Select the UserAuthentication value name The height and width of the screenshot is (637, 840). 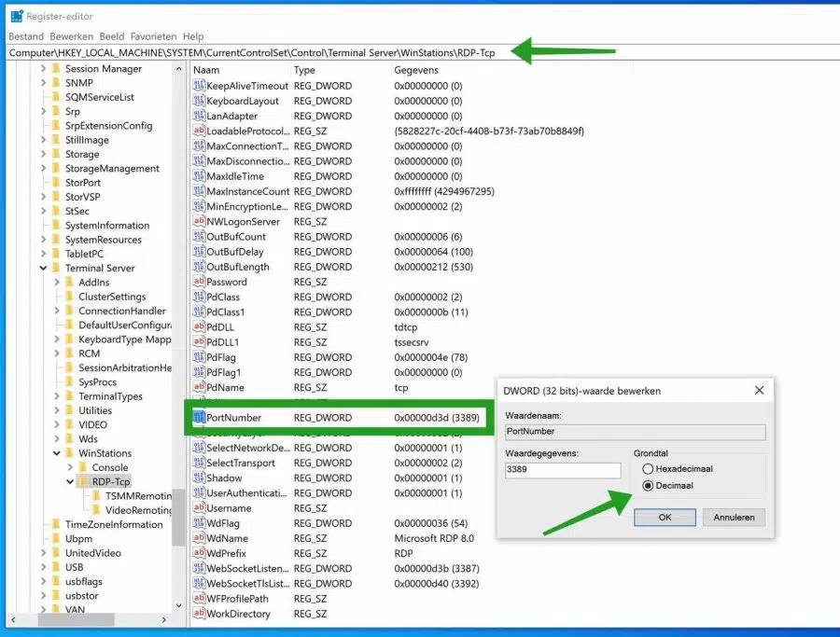pyautogui.click(x=246, y=492)
